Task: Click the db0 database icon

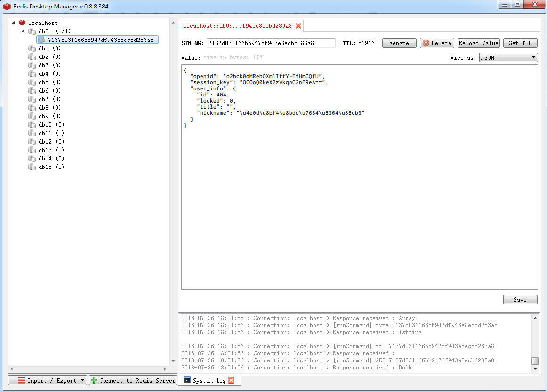Action: pos(32,32)
